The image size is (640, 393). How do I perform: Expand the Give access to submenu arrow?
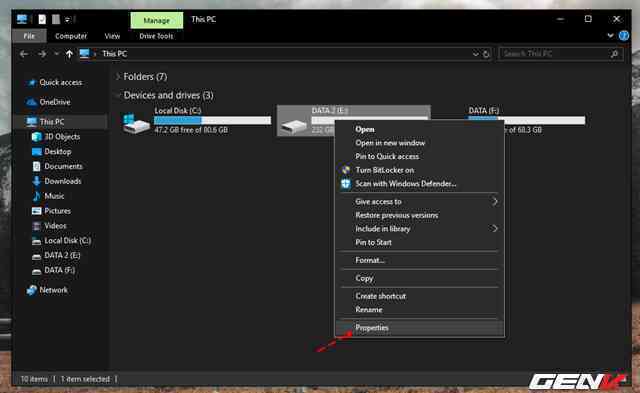coord(494,201)
